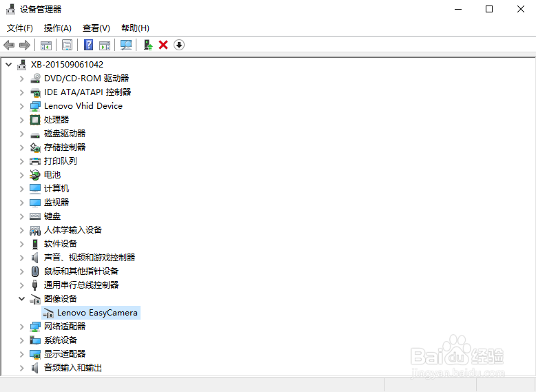Select the Lenovo Vhid Device label

tap(83, 106)
